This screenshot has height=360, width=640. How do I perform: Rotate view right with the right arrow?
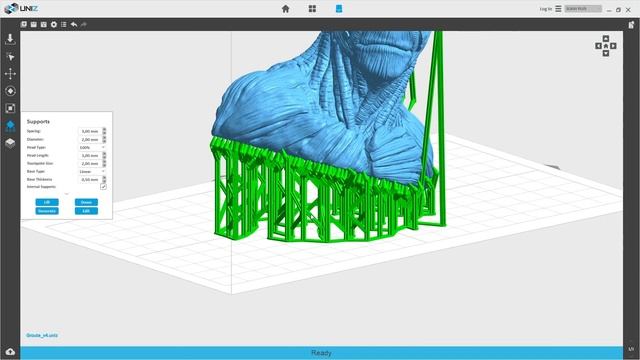tap(613, 46)
